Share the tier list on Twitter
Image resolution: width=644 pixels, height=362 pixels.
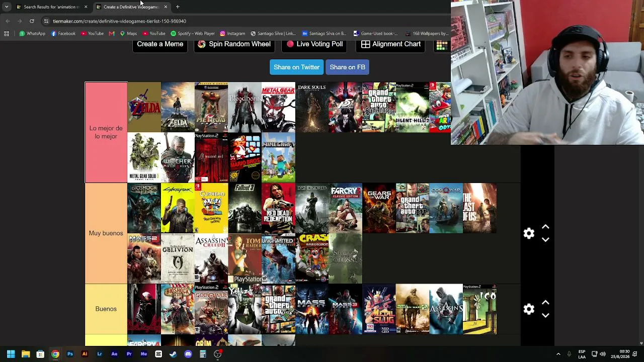(296, 67)
